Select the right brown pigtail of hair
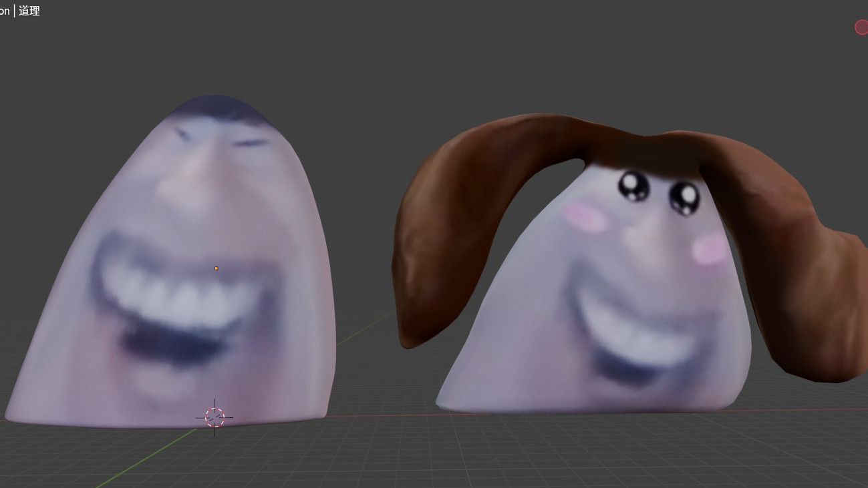Viewport: 868px width, 488px height. (795, 267)
